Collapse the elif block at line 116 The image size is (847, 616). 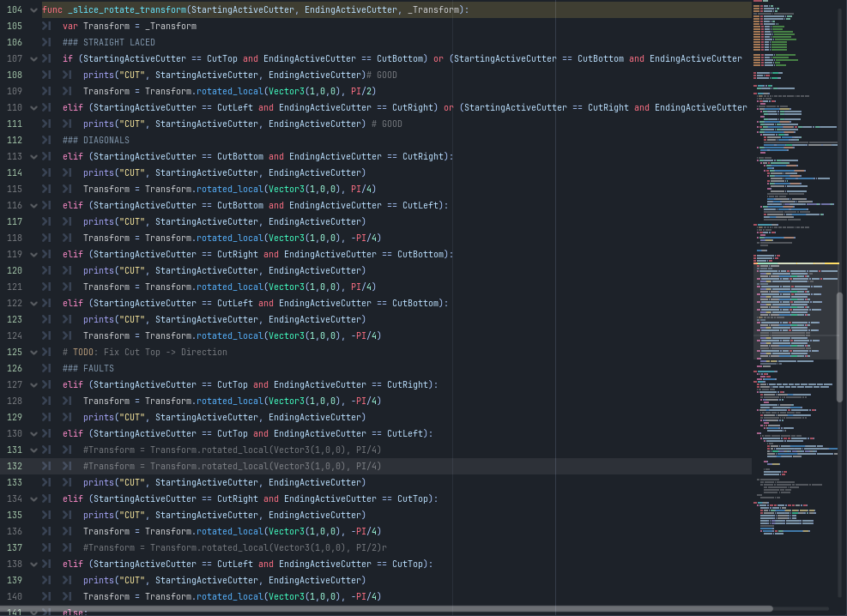[33, 205]
